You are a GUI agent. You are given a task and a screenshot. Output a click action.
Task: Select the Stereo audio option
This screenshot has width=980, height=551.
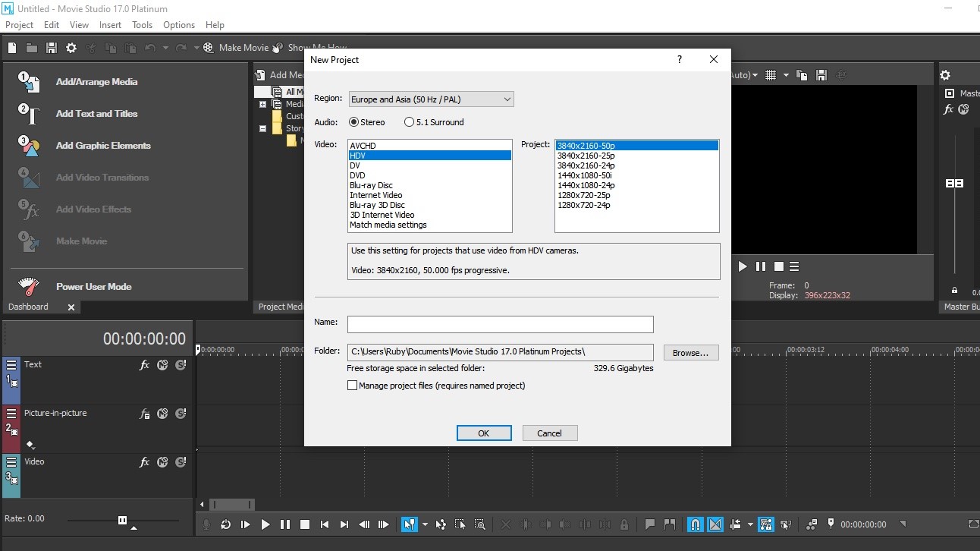pos(367,122)
